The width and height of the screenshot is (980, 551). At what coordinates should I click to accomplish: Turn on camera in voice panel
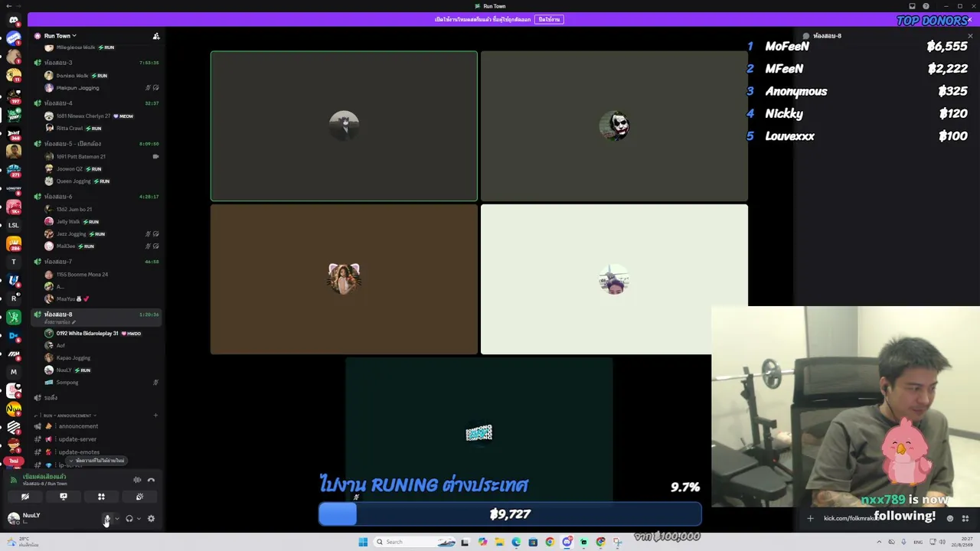(25, 497)
